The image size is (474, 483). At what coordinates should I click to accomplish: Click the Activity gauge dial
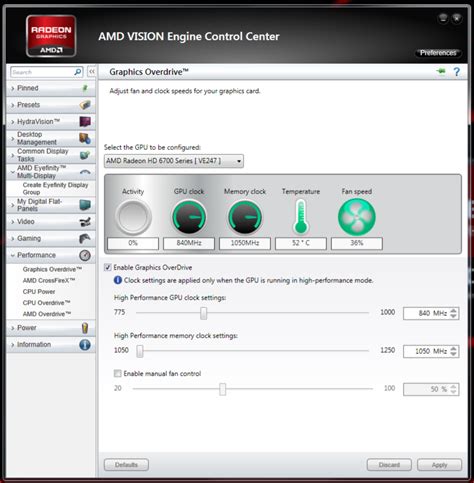(x=133, y=217)
